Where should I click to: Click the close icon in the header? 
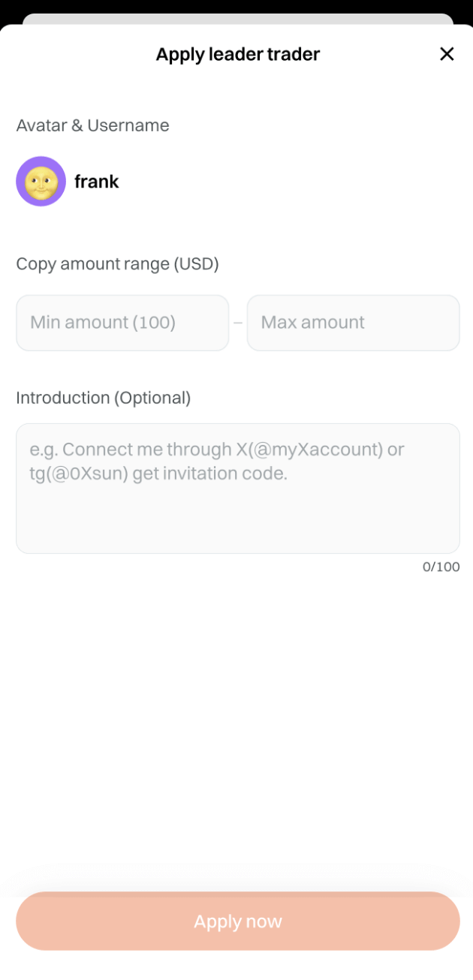tap(447, 53)
